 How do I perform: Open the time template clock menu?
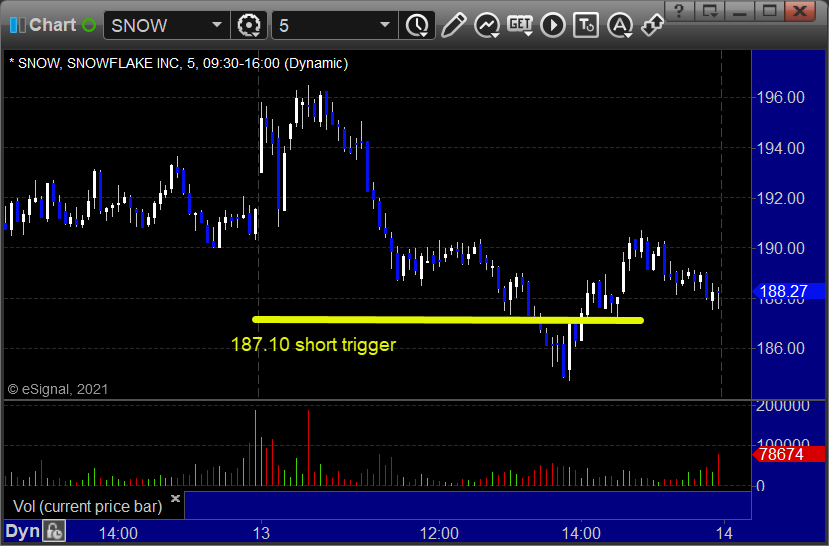coord(418,25)
